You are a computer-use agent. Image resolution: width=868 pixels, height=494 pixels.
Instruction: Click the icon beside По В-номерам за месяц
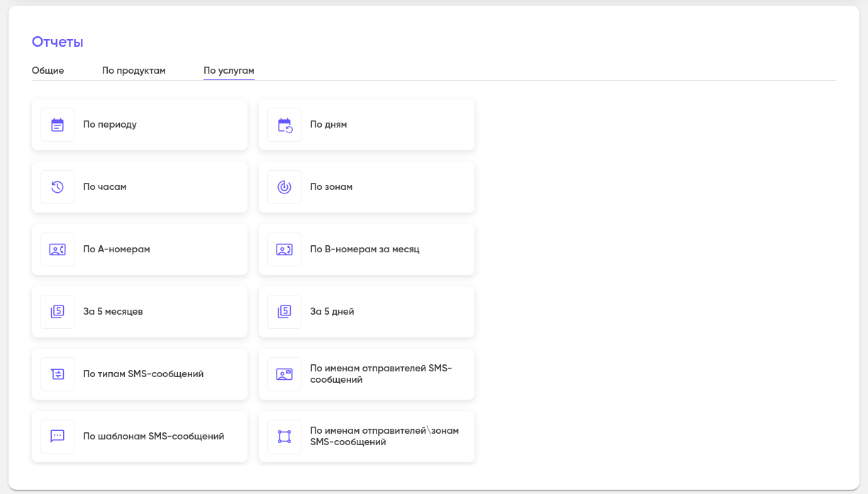[284, 249]
